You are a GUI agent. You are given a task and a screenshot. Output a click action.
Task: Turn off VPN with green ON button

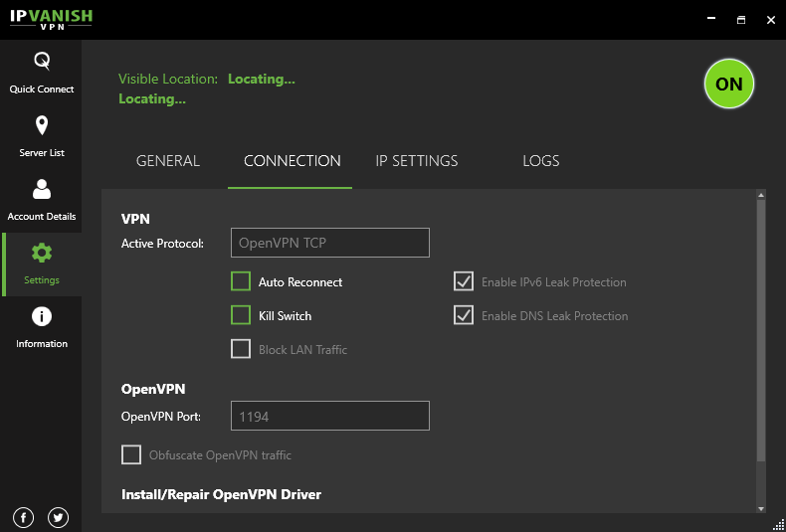pos(729,85)
